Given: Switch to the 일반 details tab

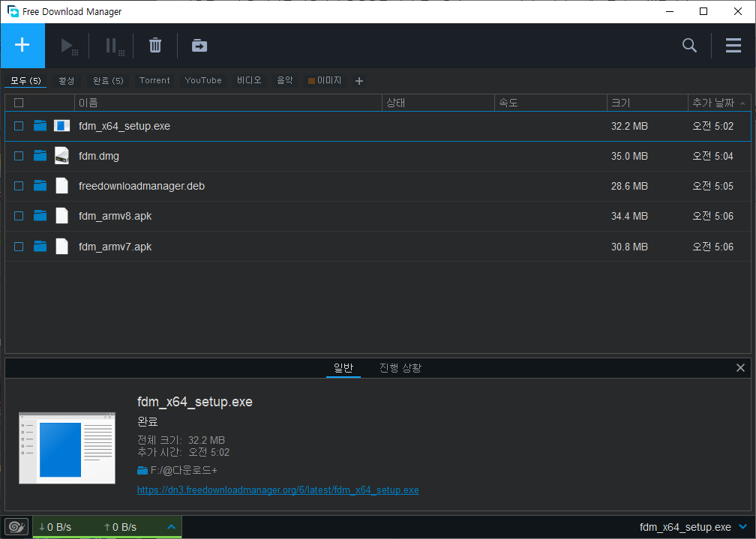Looking at the screenshot, I should tap(343, 368).
